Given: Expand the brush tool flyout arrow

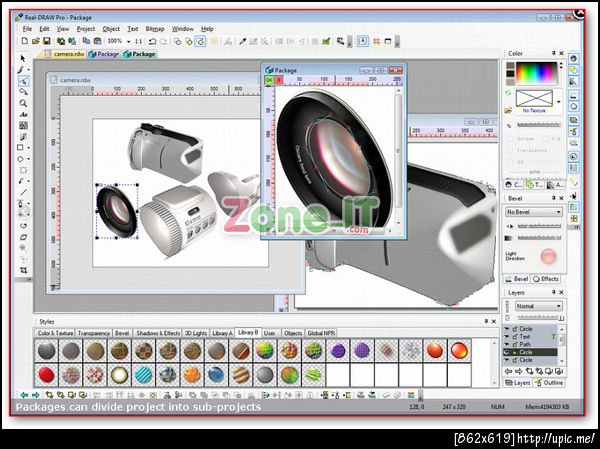Looking at the screenshot, I should point(29,70).
